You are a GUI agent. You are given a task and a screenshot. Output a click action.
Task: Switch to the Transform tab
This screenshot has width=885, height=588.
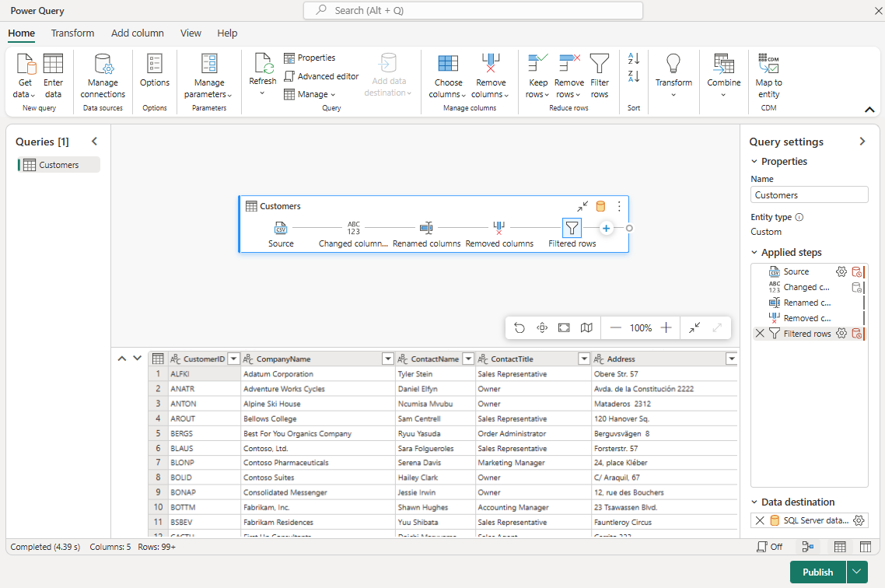(72, 33)
